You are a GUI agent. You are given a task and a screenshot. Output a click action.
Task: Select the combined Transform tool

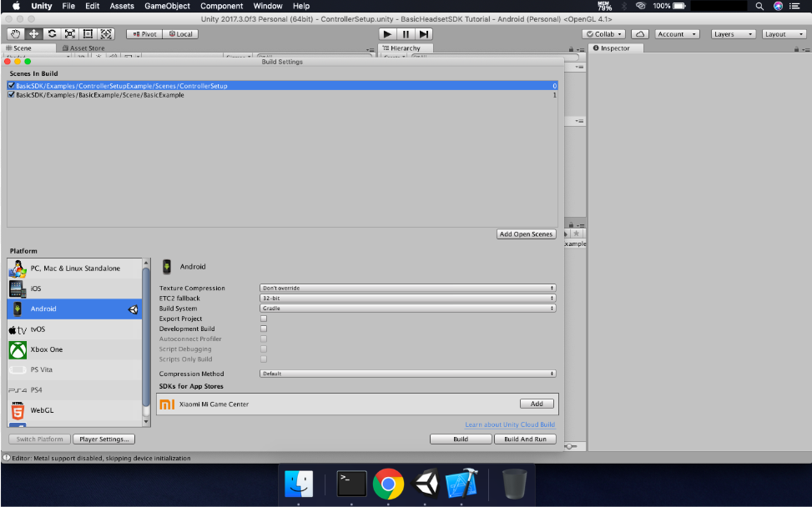point(106,34)
